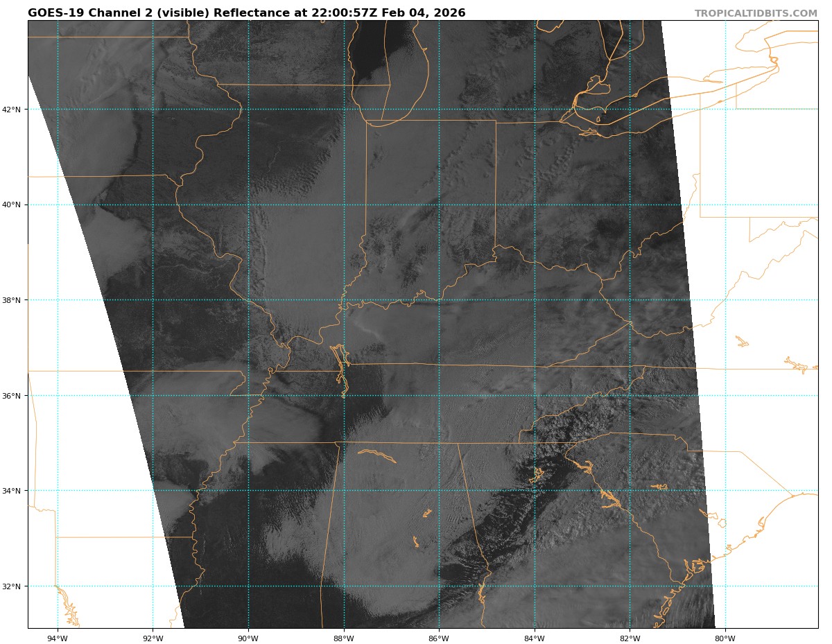Click the GOES-19 Channel 2 title text
Screen dimensions: 832x644
coord(246,13)
